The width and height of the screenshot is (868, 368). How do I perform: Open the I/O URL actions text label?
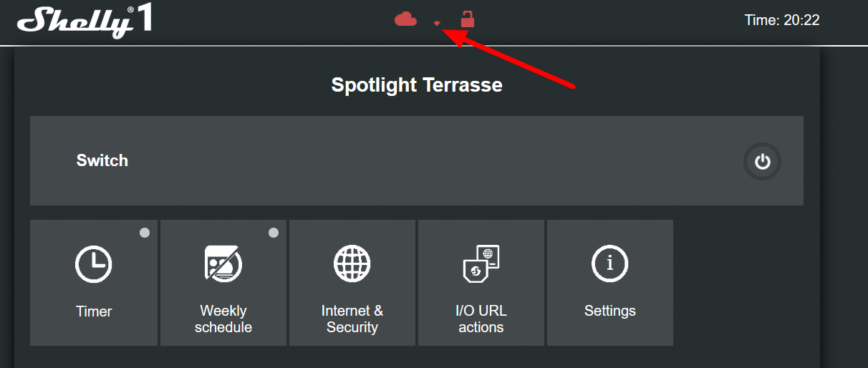tap(481, 319)
